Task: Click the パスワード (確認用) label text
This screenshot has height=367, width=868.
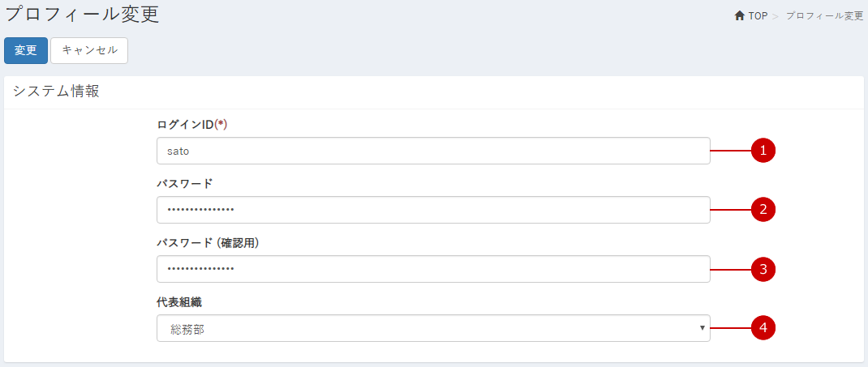Action: [x=208, y=243]
